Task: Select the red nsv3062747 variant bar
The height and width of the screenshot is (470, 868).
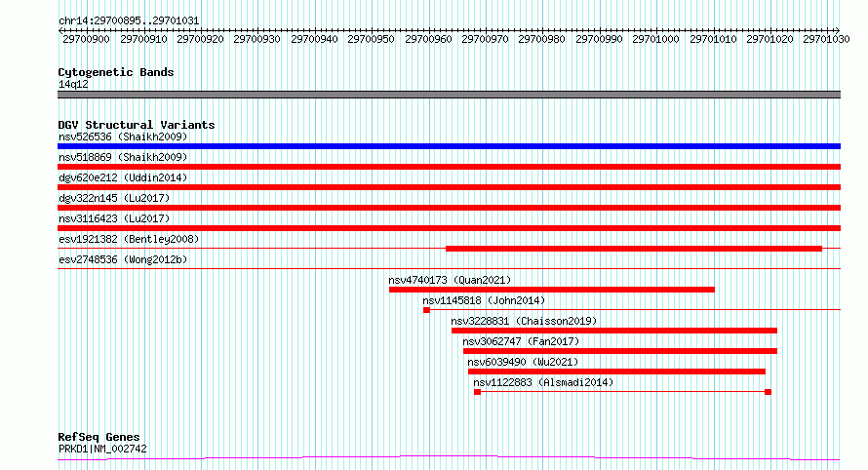Action: 620,351
